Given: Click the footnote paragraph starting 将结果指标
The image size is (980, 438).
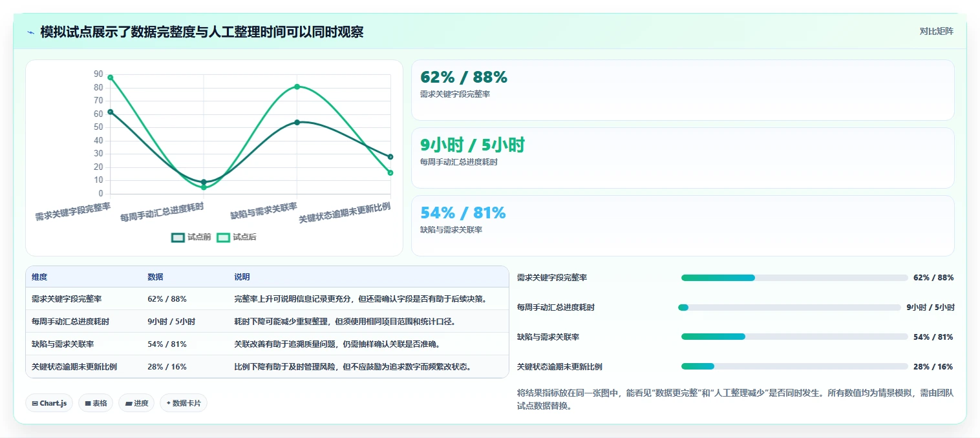Looking at the screenshot, I should click(x=736, y=399).
